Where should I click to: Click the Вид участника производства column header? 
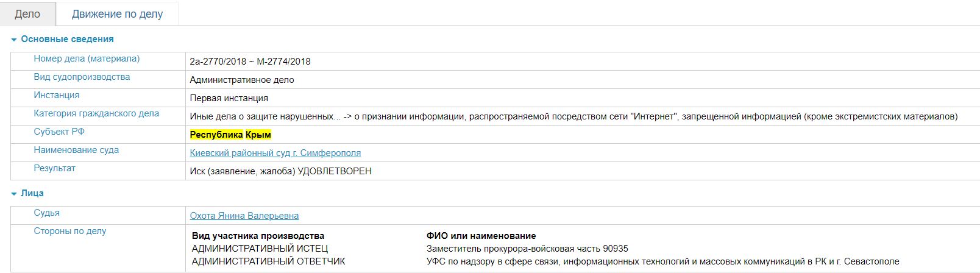[258, 236]
